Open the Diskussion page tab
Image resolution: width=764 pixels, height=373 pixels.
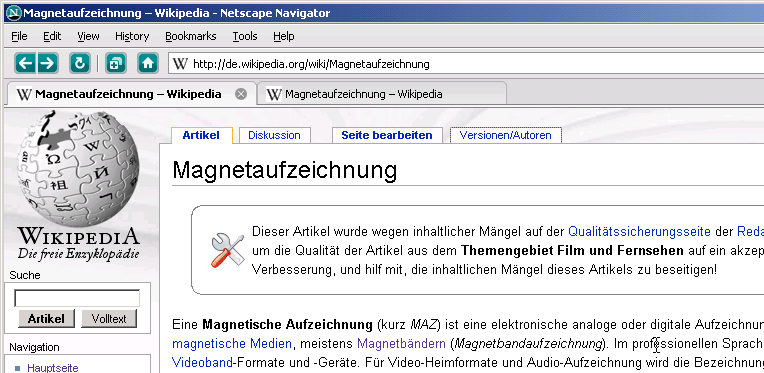point(274,135)
